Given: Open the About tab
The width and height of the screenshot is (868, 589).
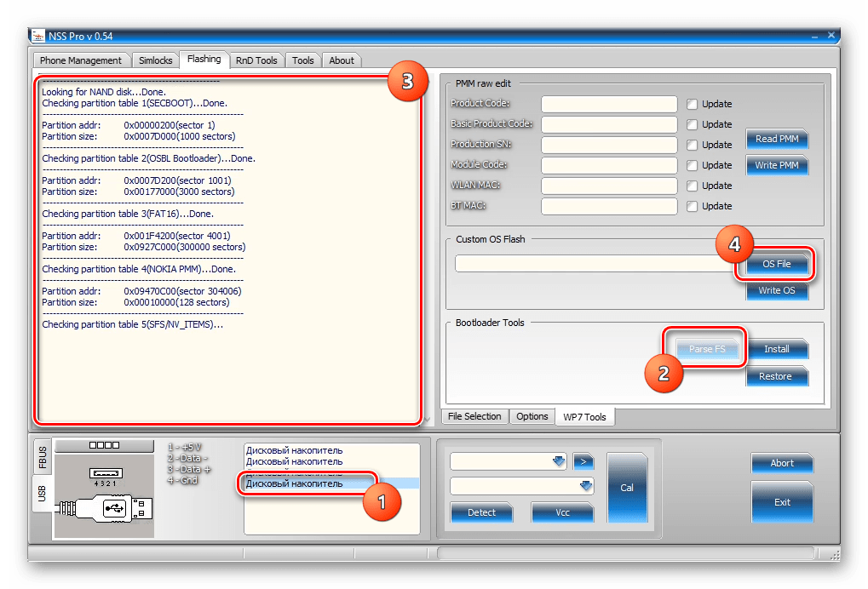Looking at the screenshot, I should click(x=342, y=60).
